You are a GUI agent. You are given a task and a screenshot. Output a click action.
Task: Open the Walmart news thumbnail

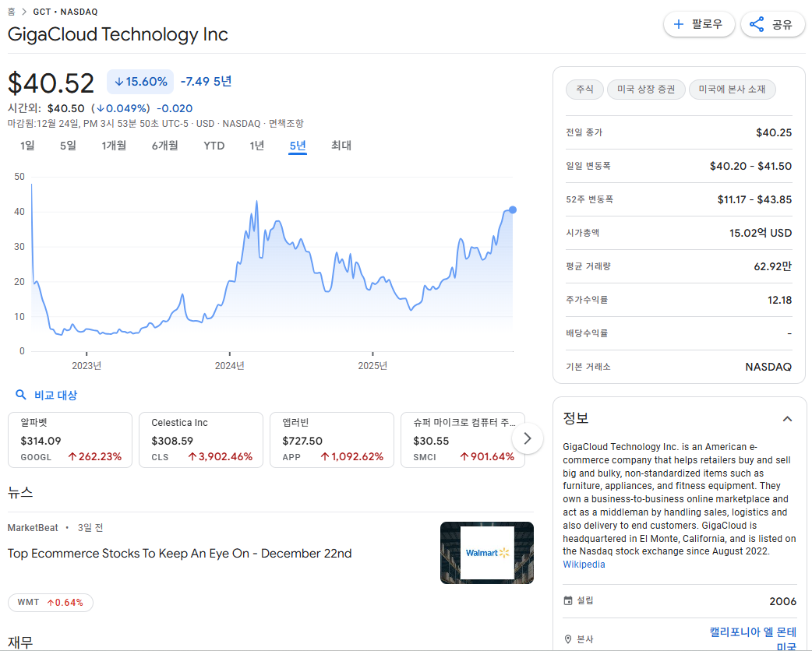point(487,553)
